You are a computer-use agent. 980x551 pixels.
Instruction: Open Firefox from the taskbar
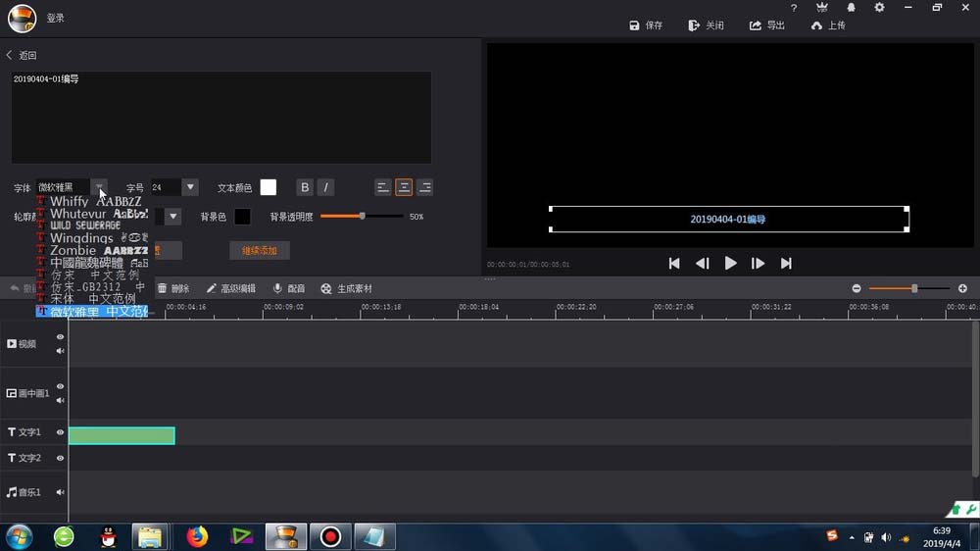tap(197, 536)
